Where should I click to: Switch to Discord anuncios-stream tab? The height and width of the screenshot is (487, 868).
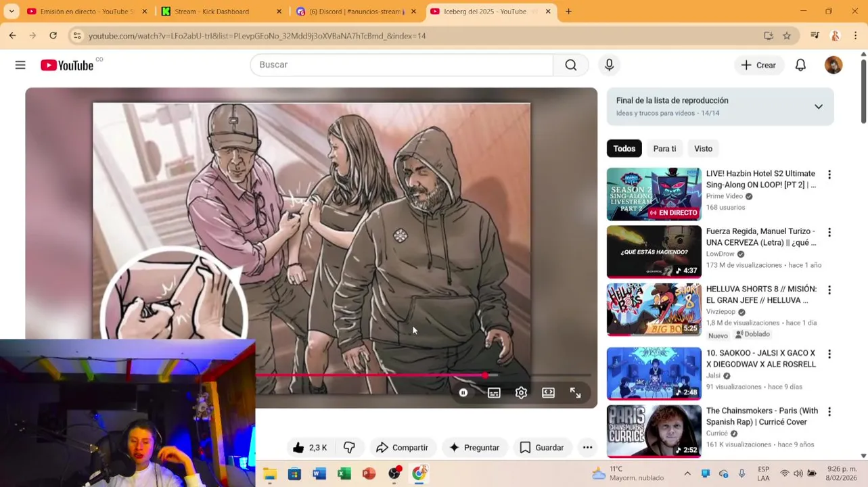(x=355, y=11)
